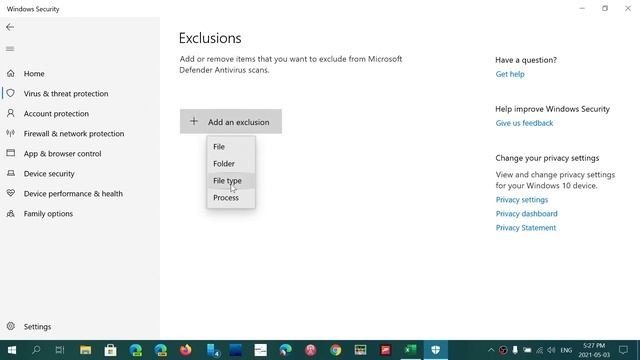Click Give us feedback link
Image resolution: width=640 pixels, height=360 pixels.
point(524,123)
